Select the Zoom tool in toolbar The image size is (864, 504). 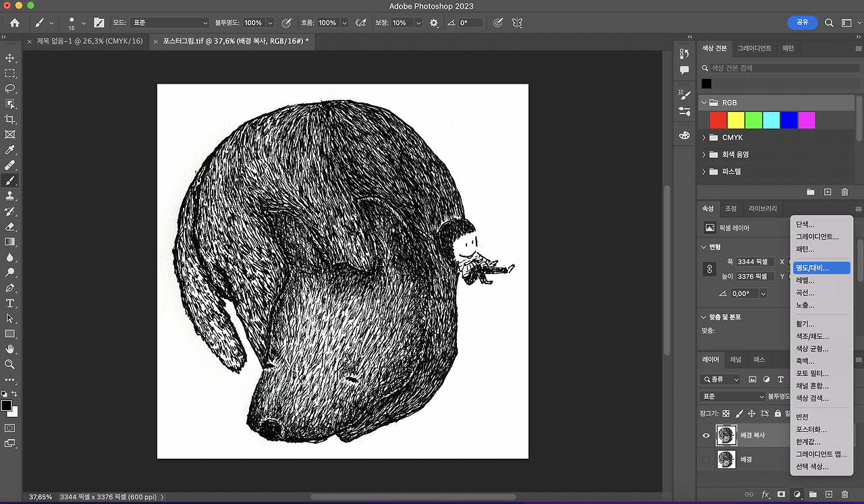[x=10, y=364]
